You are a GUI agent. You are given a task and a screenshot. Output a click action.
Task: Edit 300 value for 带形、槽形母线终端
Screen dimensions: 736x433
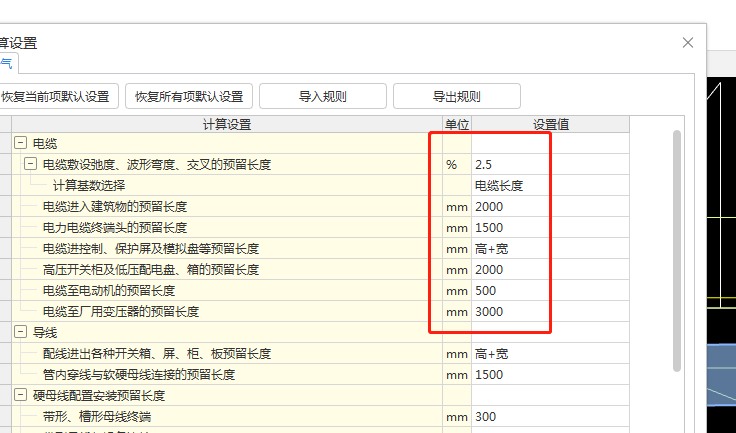(x=550, y=417)
